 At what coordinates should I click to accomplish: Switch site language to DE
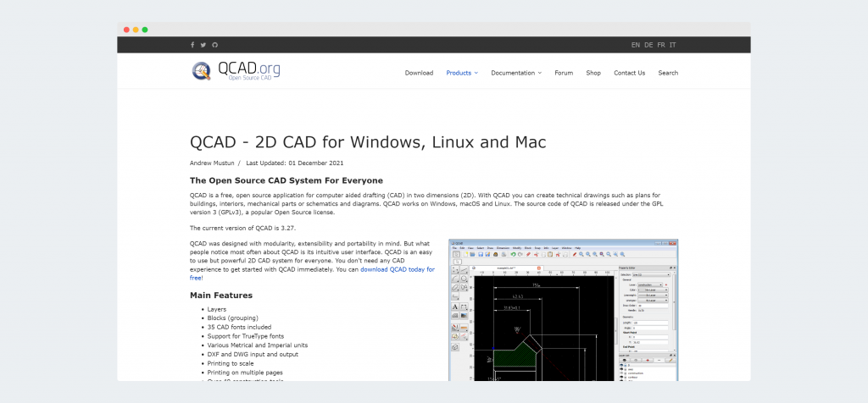click(x=648, y=45)
